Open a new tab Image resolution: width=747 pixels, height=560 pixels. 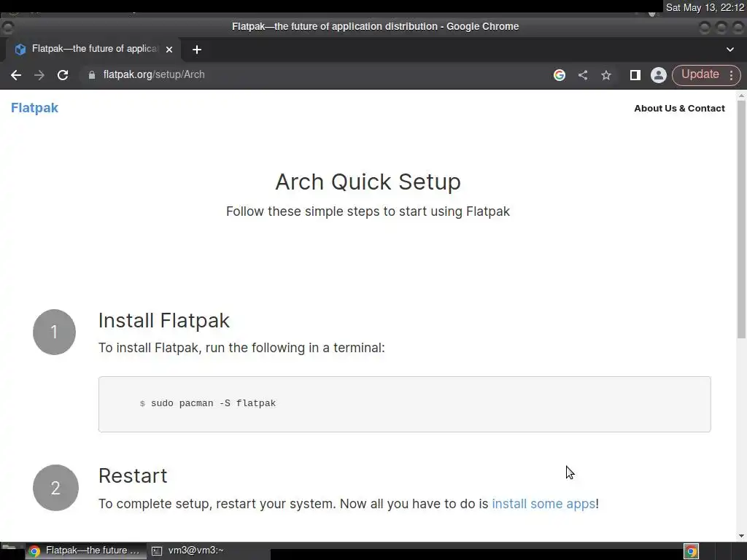click(x=196, y=50)
